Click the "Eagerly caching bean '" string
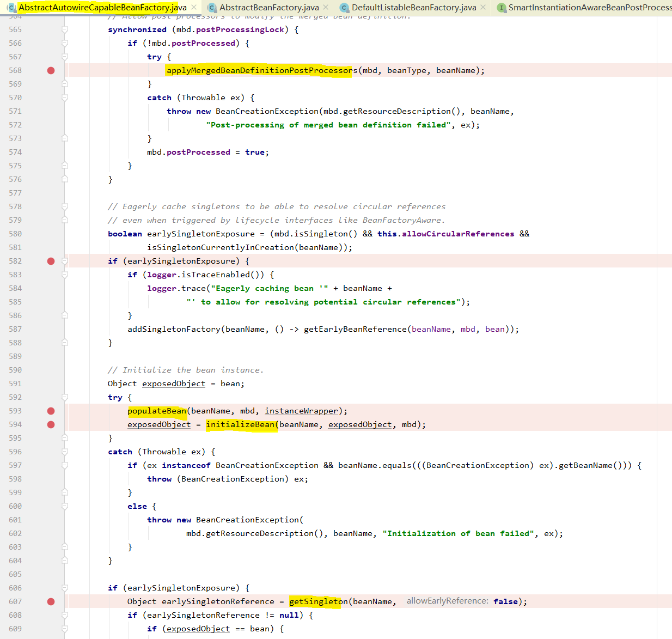This screenshot has width=672, height=639. (270, 288)
